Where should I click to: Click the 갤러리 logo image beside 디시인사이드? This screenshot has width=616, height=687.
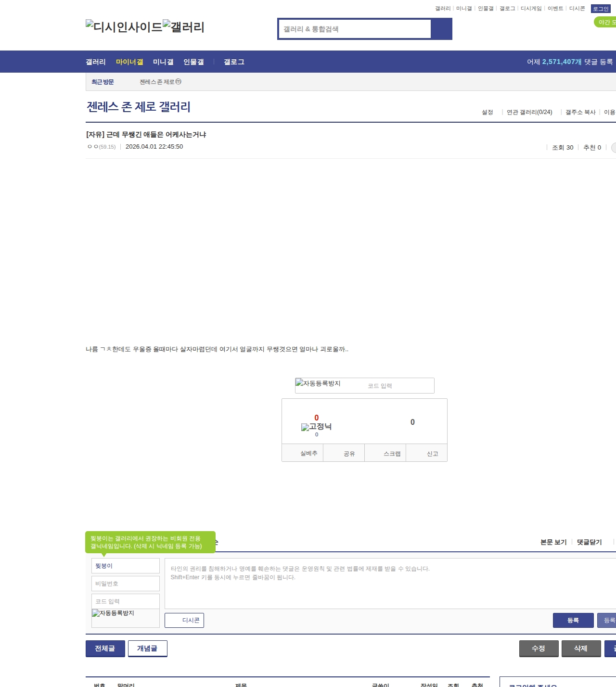pyautogui.click(x=184, y=26)
